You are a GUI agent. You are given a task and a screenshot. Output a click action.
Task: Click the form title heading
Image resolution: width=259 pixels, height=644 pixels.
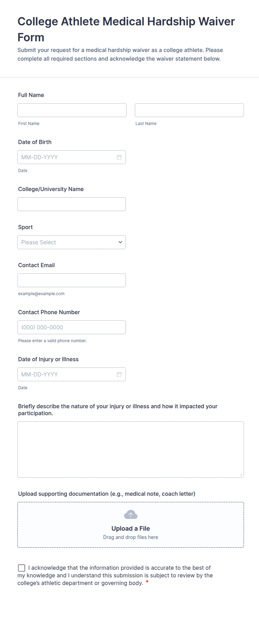(126, 29)
